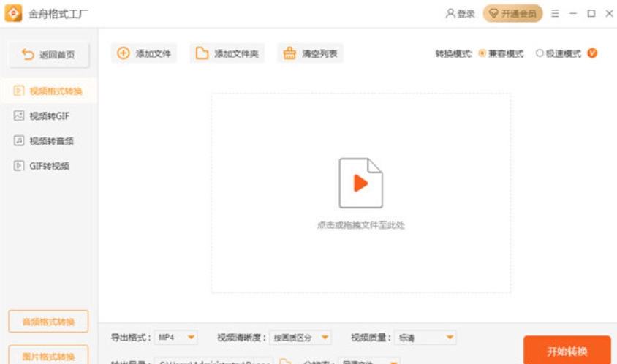This screenshot has width=617, height=364.
Task: Click the 点击或拖拽文件至此处 hint text
Action: tap(361, 225)
